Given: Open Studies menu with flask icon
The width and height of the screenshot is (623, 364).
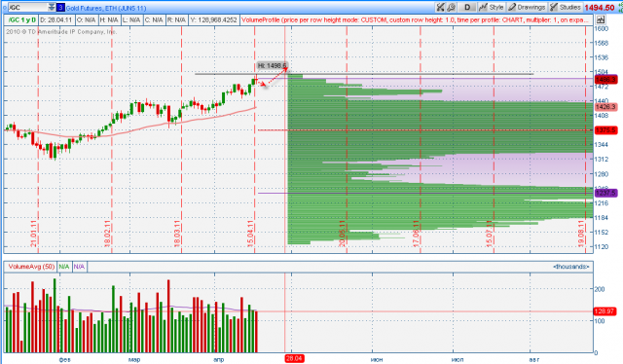Looking at the screenshot, I should [x=566, y=7].
